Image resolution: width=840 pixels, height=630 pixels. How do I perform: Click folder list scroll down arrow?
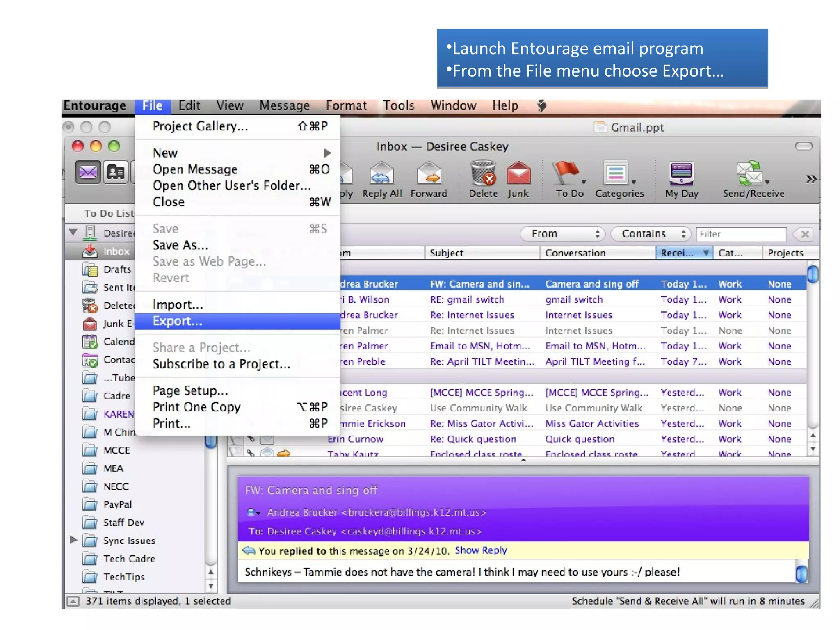pos(211,586)
